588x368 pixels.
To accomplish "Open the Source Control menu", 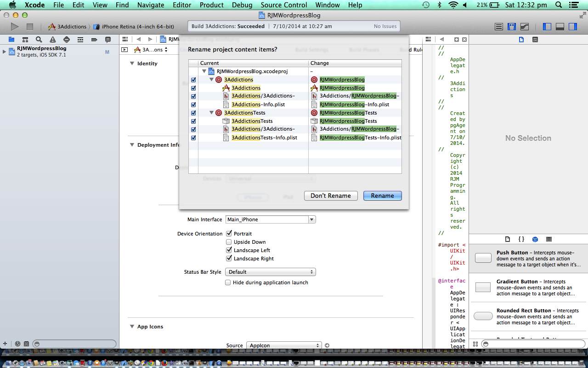I will point(284,5).
